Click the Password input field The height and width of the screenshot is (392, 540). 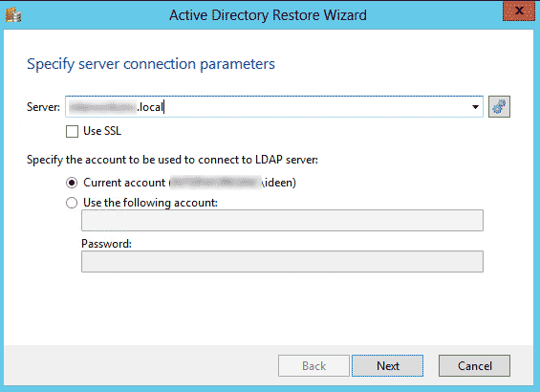point(282,261)
